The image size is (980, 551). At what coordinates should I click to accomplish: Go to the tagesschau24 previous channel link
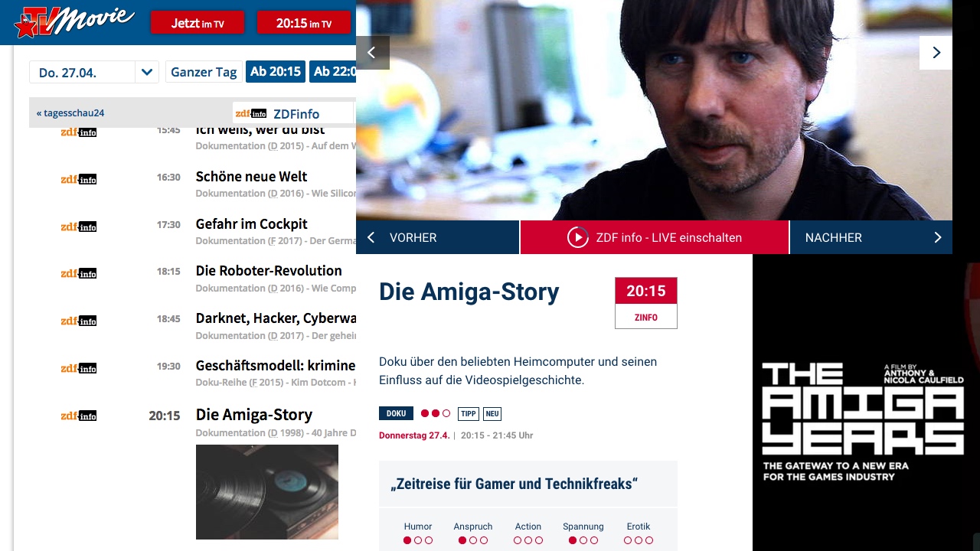point(70,113)
